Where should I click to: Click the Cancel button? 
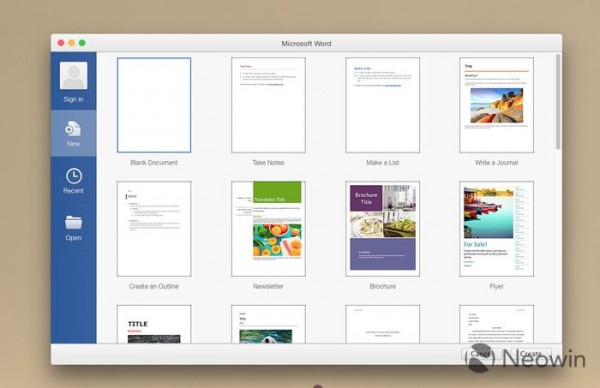coord(481,354)
